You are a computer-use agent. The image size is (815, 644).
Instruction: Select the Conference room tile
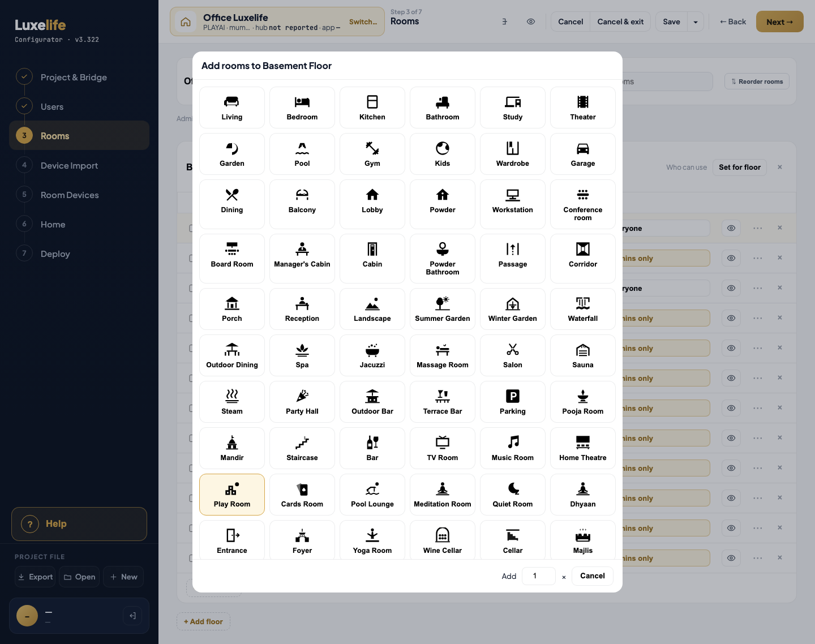[x=583, y=204]
